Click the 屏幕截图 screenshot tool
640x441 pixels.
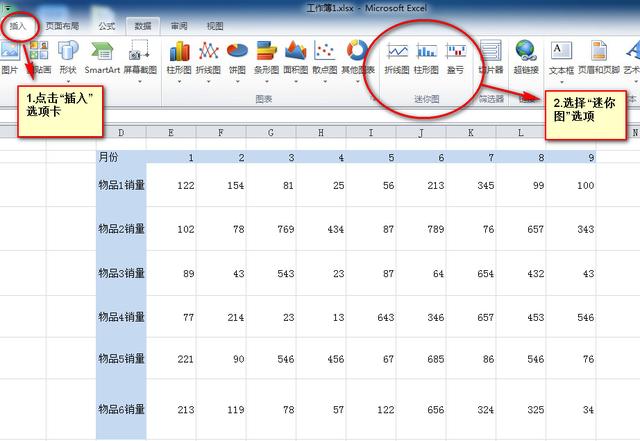coord(140,57)
